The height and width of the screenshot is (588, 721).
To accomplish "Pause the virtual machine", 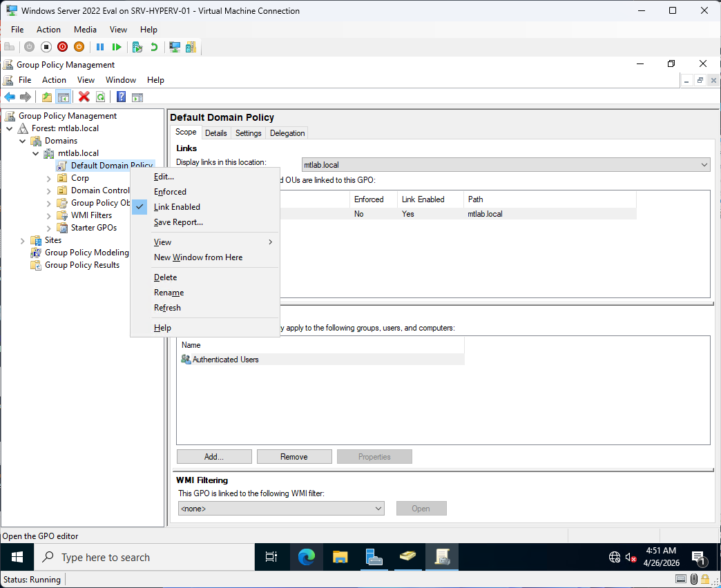I will point(100,47).
